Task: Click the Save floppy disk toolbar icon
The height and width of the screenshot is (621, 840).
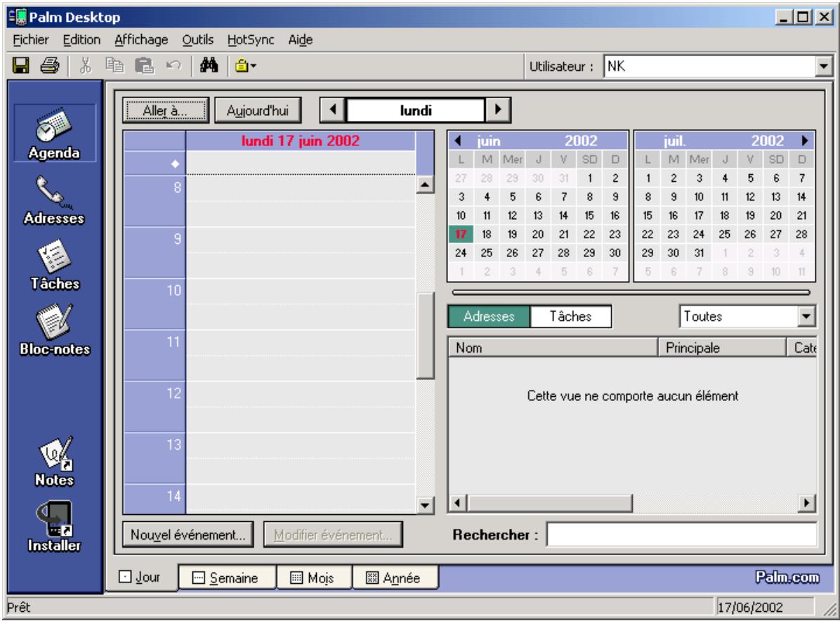Action: [21, 66]
